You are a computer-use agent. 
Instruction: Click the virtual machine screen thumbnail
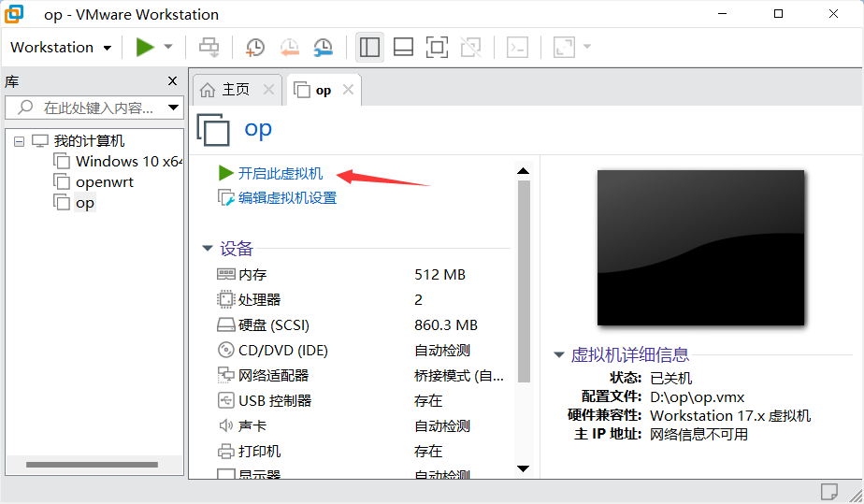[700, 248]
